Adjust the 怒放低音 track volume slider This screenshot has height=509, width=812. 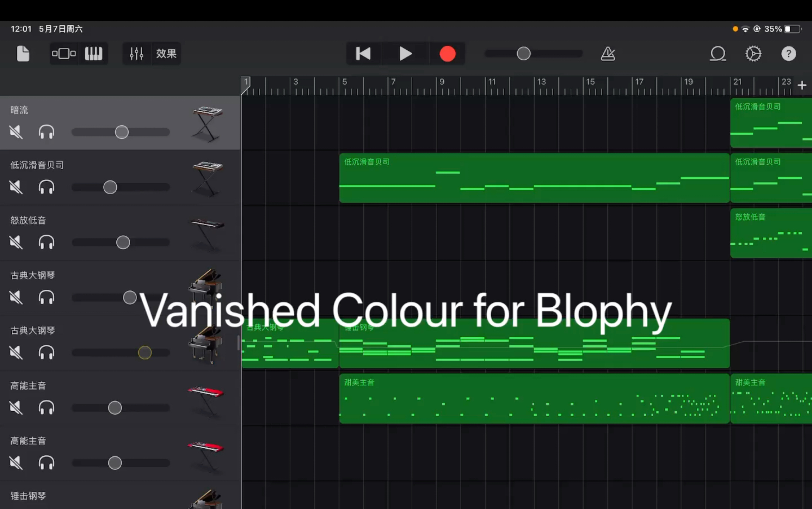point(121,242)
